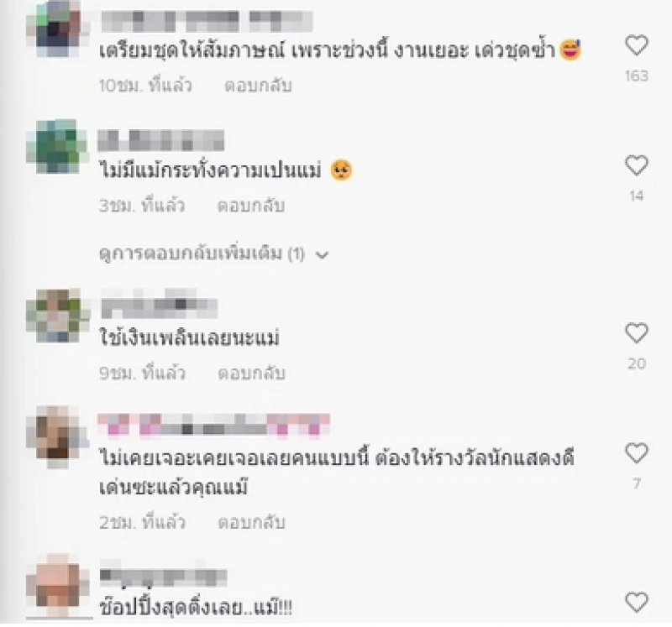Reply to the comment posted 9ชม. ago
The height and width of the screenshot is (627, 672).
pos(251,374)
